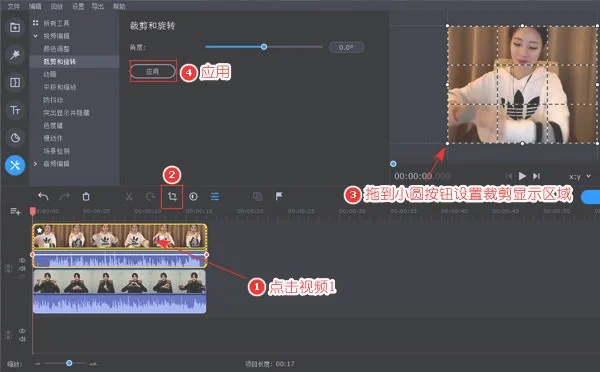The height and width of the screenshot is (372, 600).
Task: Click the bottom-center crop frame handle
Action: (523, 144)
